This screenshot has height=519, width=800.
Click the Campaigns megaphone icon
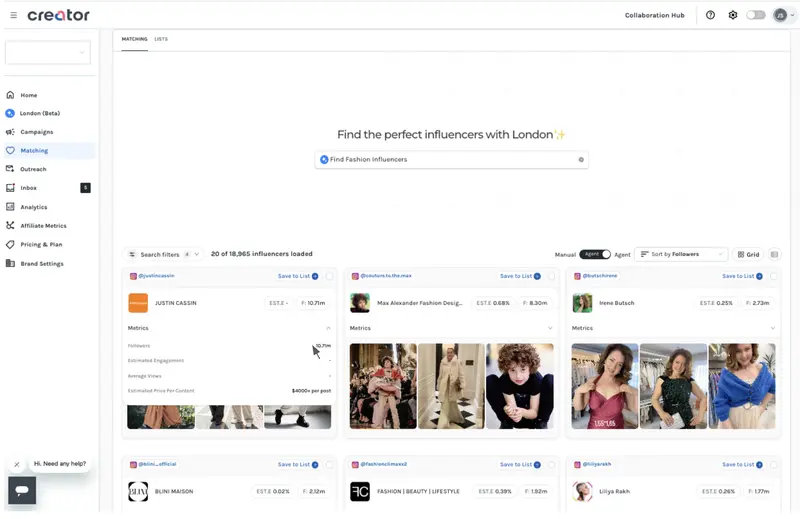(x=10, y=132)
